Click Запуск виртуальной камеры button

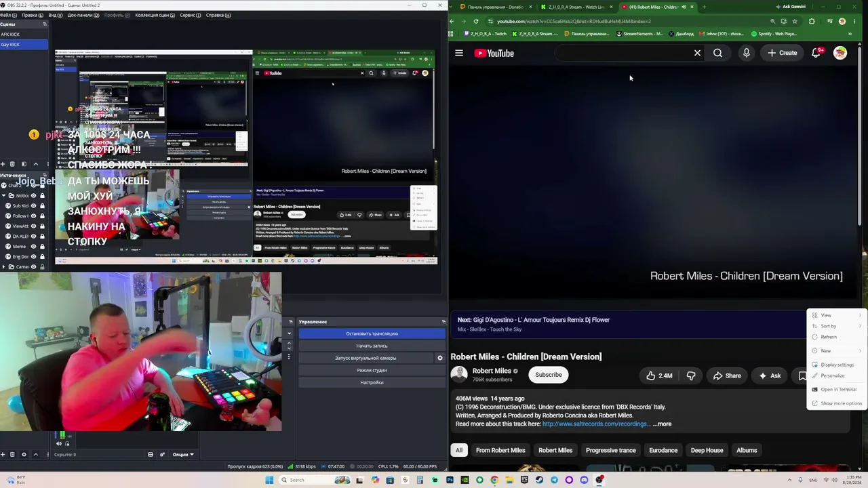(366, 358)
